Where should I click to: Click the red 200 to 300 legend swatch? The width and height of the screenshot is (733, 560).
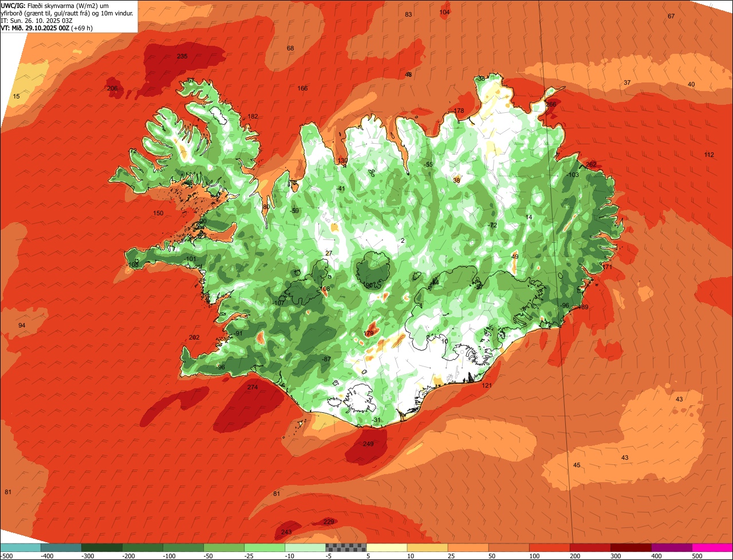[x=589, y=548]
